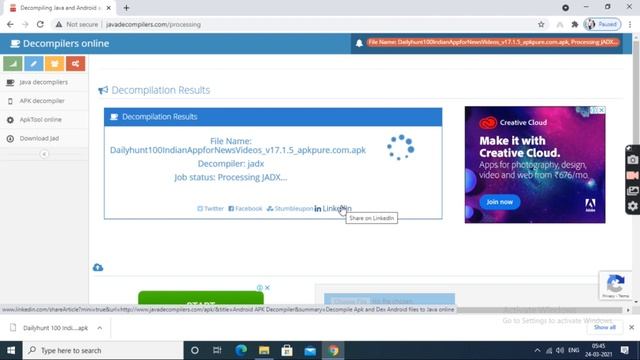Click Show all downloads
640x360 pixels.
pyautogui.click(x=604, y=327)
